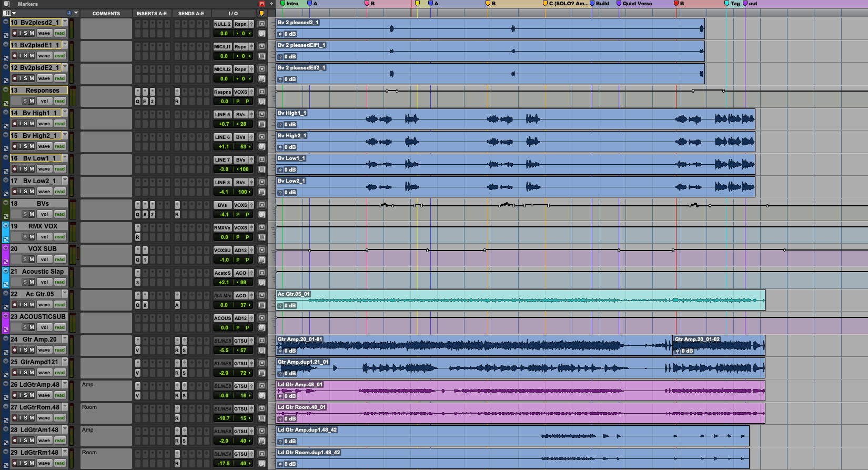
Task: Click pan value 28 on track 14
Action: pyautogui.click(x=243, y=124)
